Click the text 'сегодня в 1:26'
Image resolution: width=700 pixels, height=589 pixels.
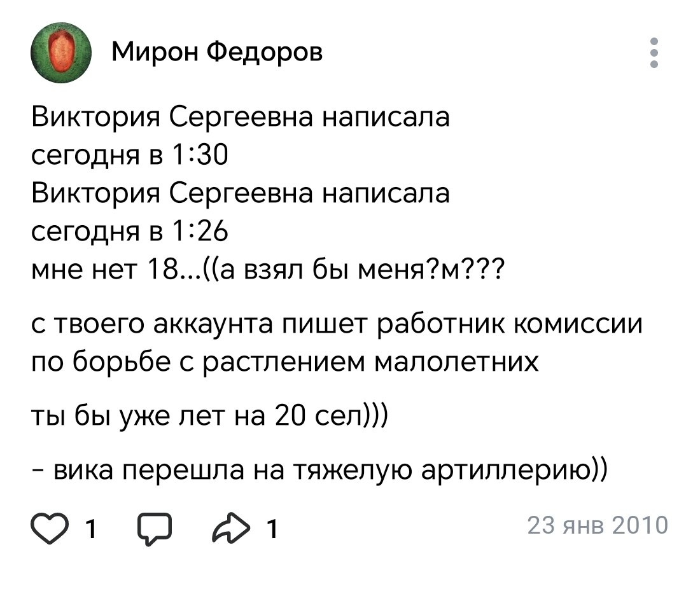tap(129, 232)
